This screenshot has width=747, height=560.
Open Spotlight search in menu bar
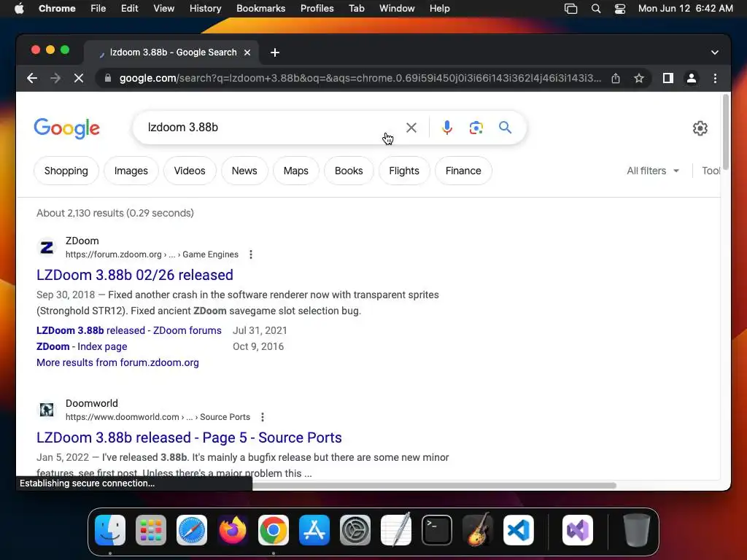point(595,9)
